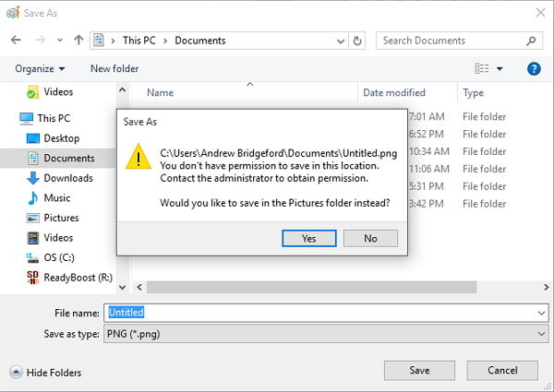Click the Pictures folder icon
This screenshot has width=554, height=392.
(33, 218)
